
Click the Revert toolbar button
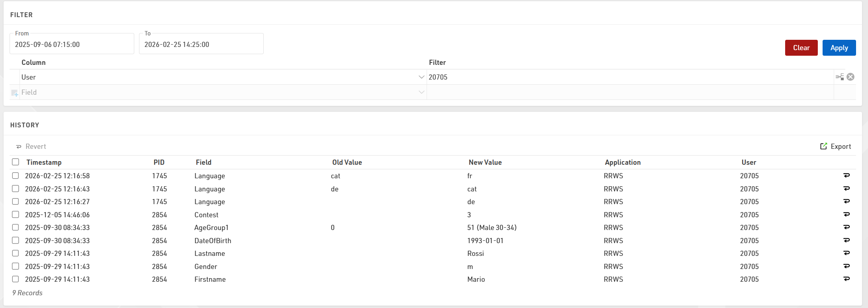(x=31, y=146)
